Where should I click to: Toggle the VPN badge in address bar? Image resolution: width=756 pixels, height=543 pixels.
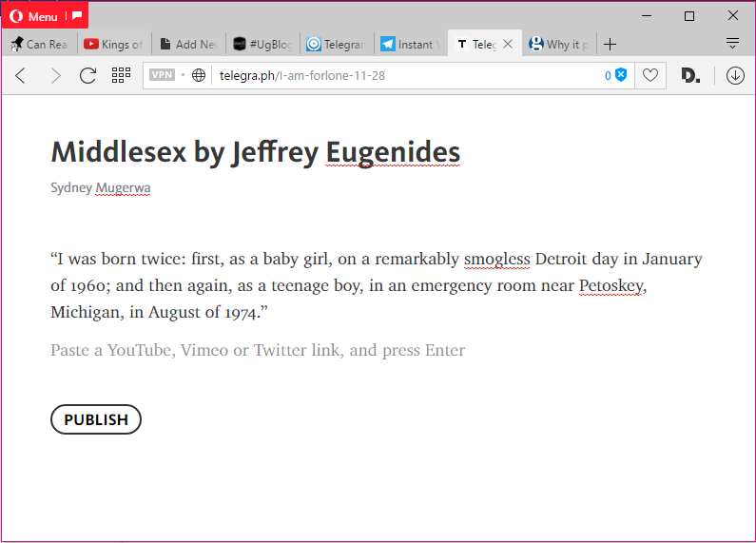[x=162, y=75]
